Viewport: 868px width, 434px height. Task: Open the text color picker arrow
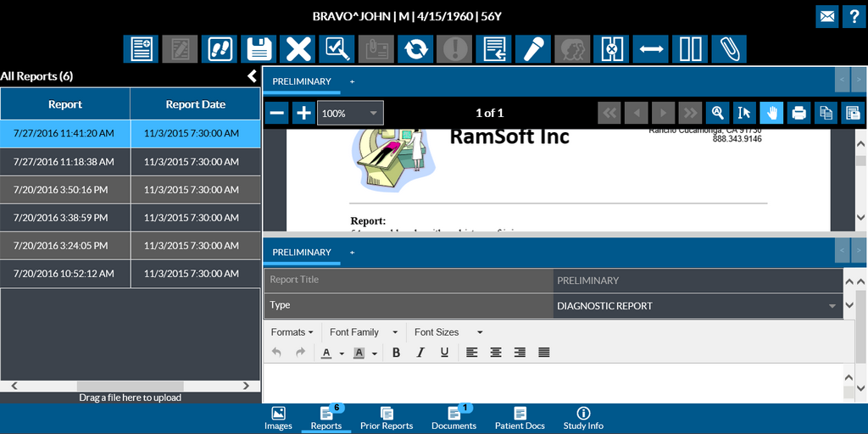(342, 353)
